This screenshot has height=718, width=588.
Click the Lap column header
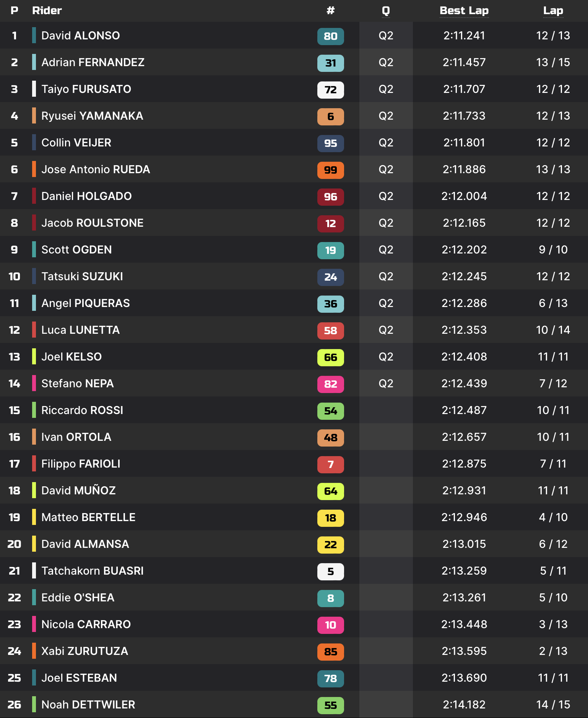(553, 11)
